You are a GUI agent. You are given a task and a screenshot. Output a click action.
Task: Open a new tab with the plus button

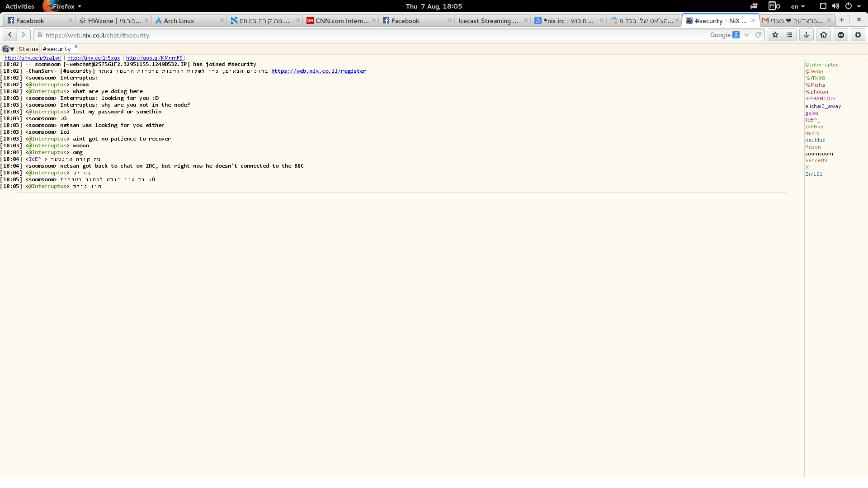click(842, 20)
